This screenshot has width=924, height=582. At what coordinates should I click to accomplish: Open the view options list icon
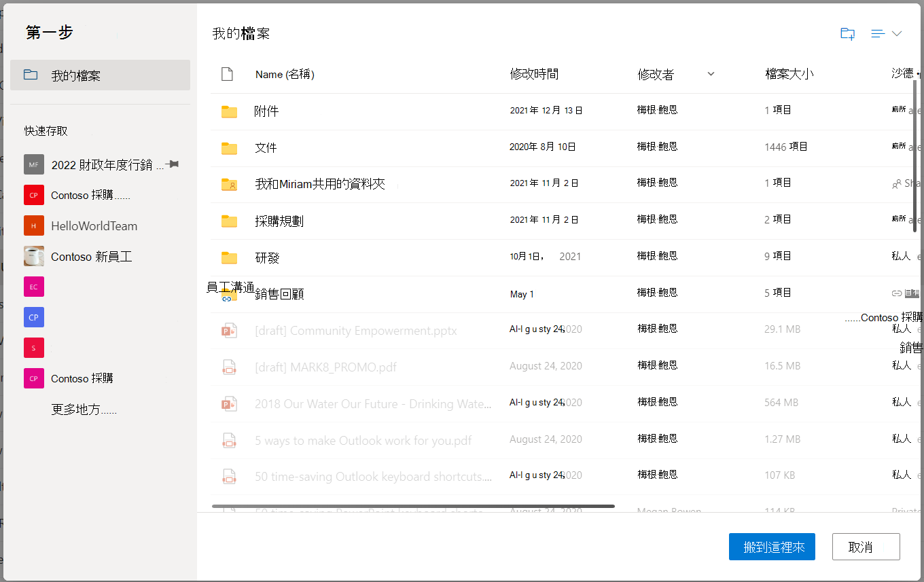[878, 33]
